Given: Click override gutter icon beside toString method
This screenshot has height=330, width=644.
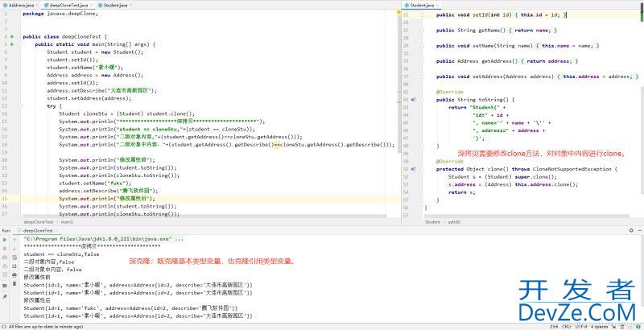Looking at the screenshot, I should [413, 100].
